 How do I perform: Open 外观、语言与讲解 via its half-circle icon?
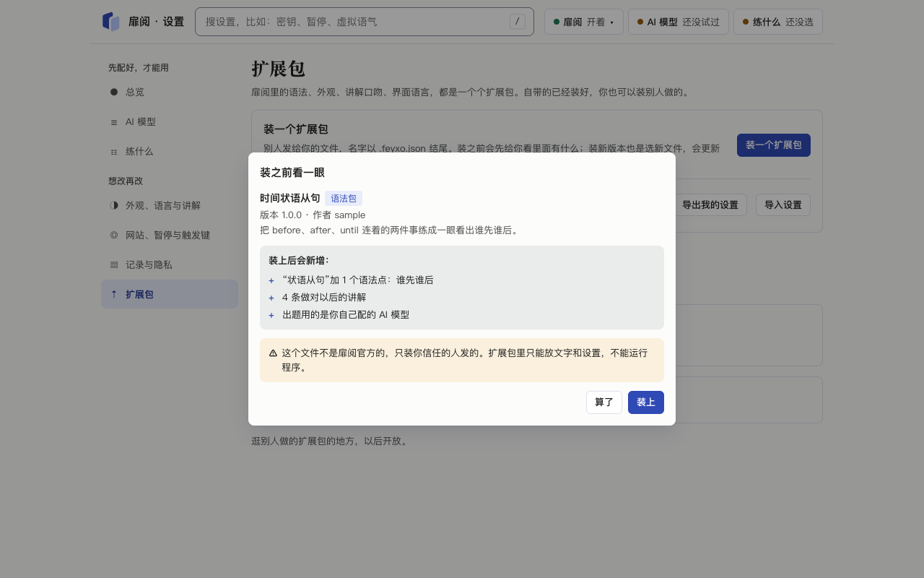114,205
